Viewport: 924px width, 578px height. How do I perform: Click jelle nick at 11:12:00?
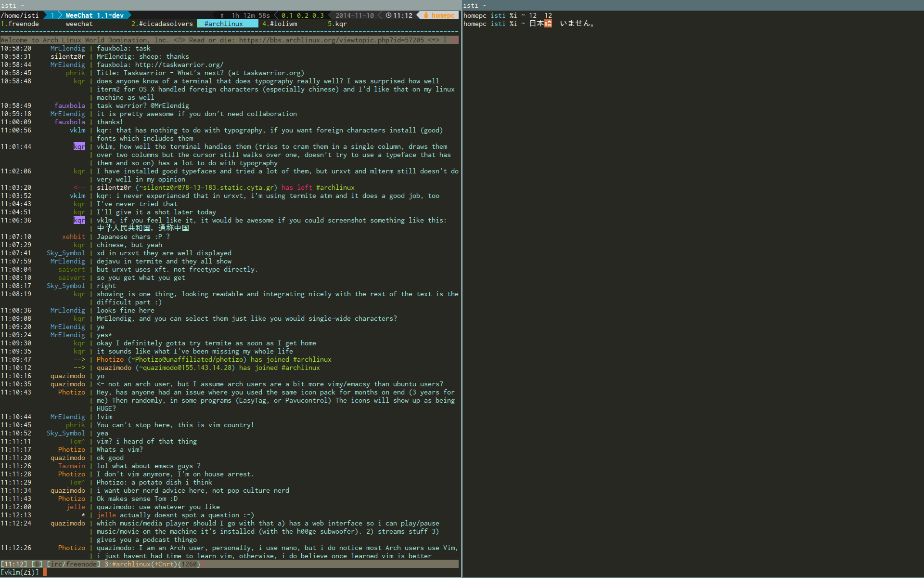76,507
